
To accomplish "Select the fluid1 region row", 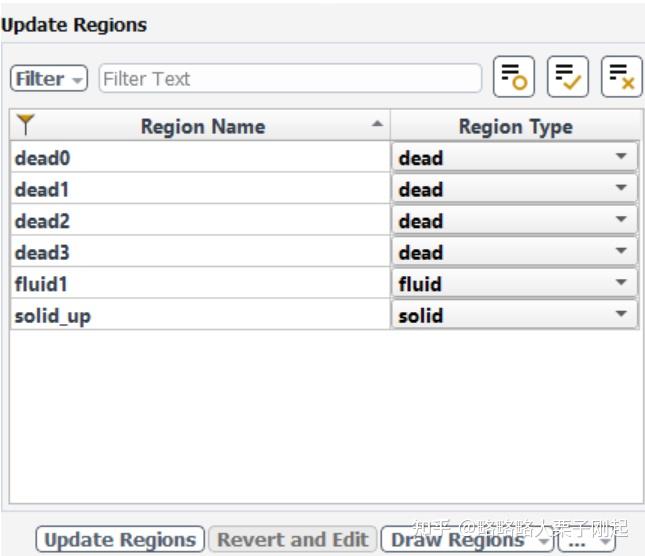I will click(x=200, y=284).
